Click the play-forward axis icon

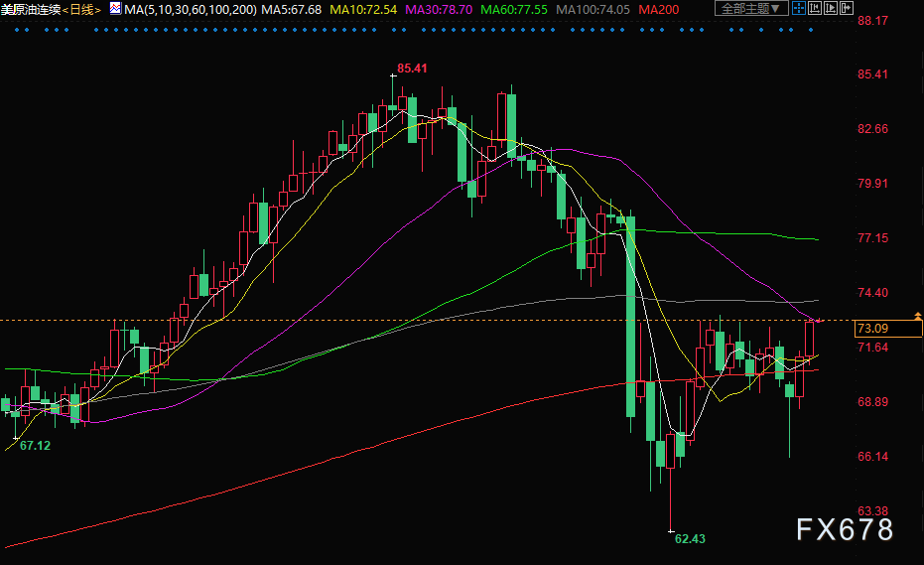click(831, 8)
